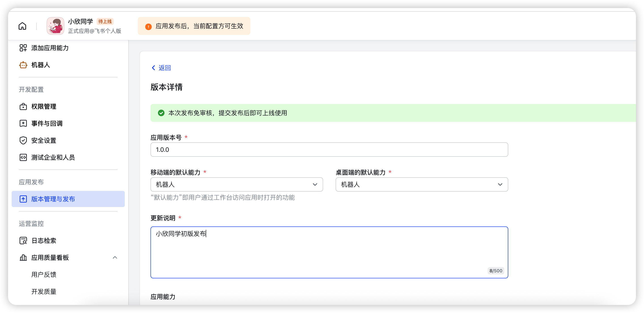The image size is (644, 313).
Task: Open 用户反馈 submenu item
Action: pyautogui.click(x=44, y=275)
